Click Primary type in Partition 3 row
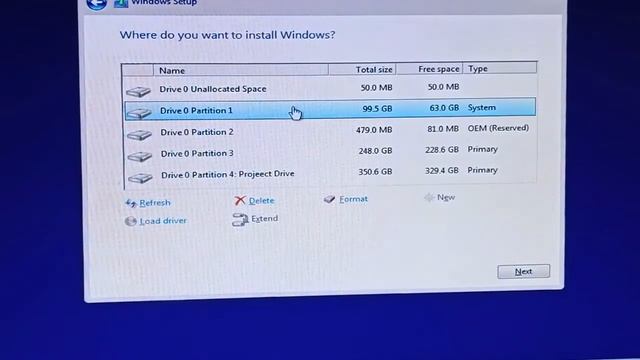Viewport: 640px width, 360px height. 482,149
